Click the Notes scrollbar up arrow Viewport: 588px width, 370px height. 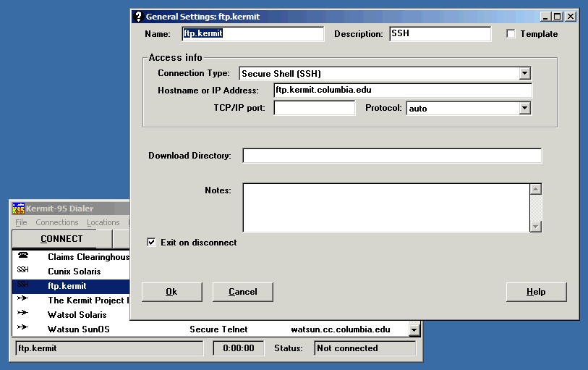click(535, 189)
